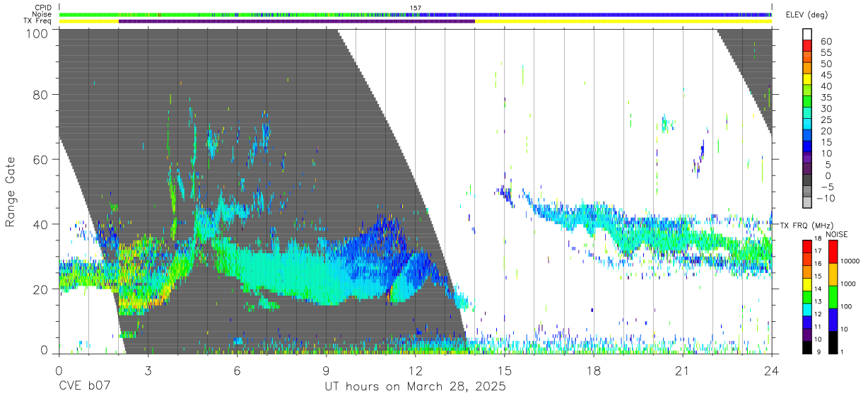This screenshot has height=401, width=868.
Task: Click the 1000 value on NOISE scale
Action: tap(848, 284)
